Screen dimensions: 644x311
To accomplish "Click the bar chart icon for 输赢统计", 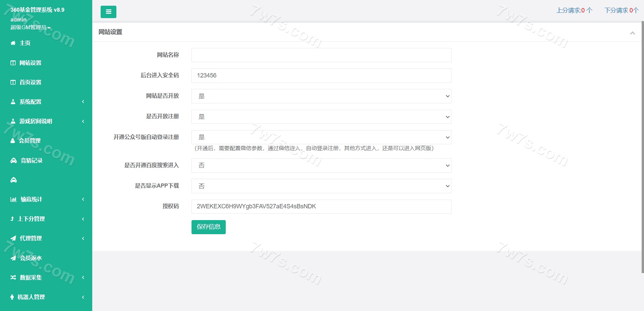I will point(13,200).
